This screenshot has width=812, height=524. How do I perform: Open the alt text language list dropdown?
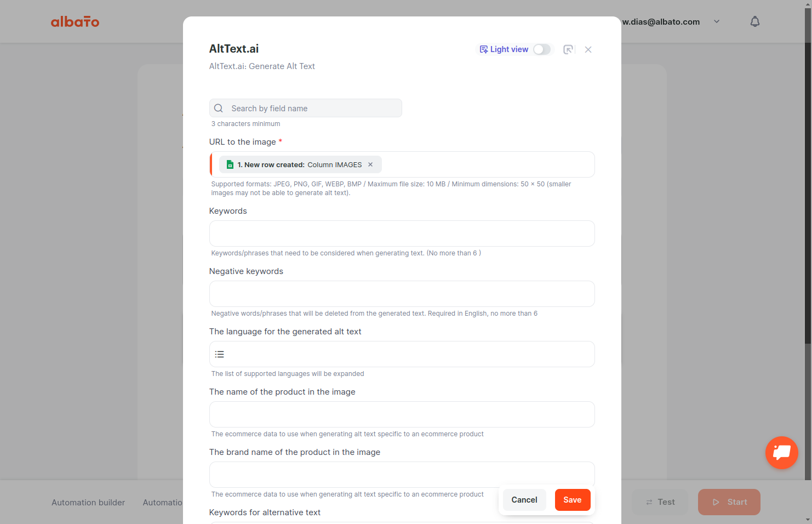coord(402,354)
